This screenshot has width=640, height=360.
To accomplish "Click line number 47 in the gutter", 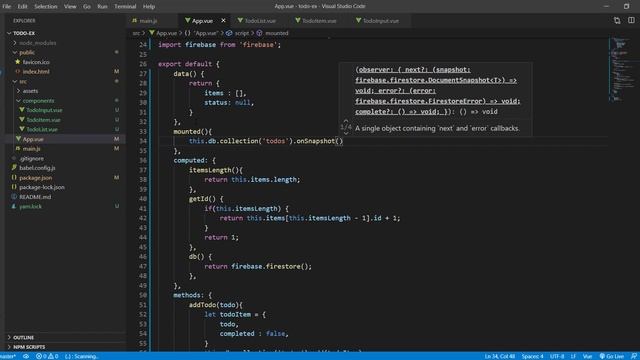I will (x=143, y=267).
